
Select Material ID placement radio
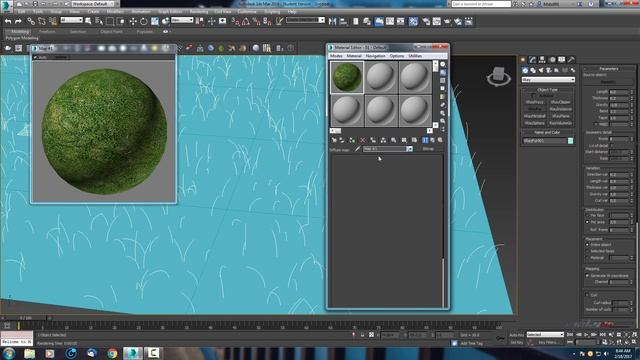(588, 258)
